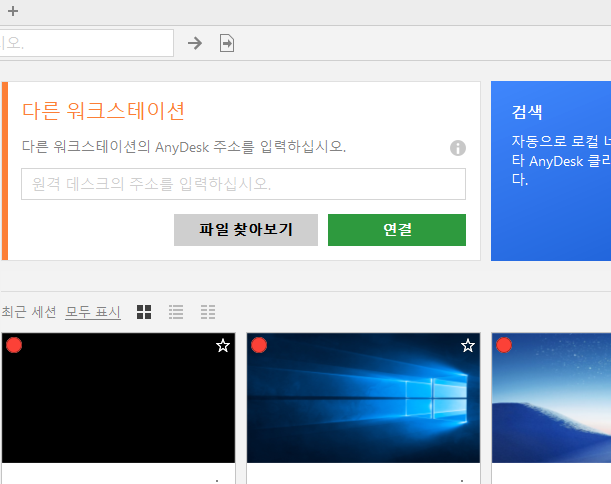Open the Windows wallpaper session thumbnail

pos(363,398)
